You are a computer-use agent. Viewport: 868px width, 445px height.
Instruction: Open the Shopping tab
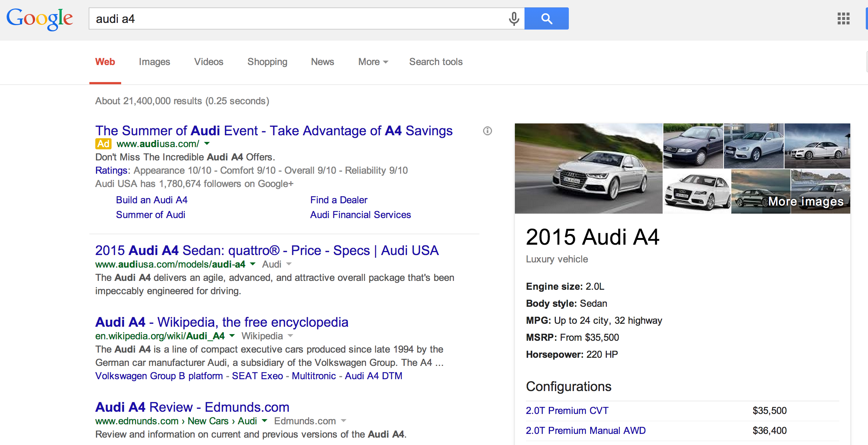[267, 62]
